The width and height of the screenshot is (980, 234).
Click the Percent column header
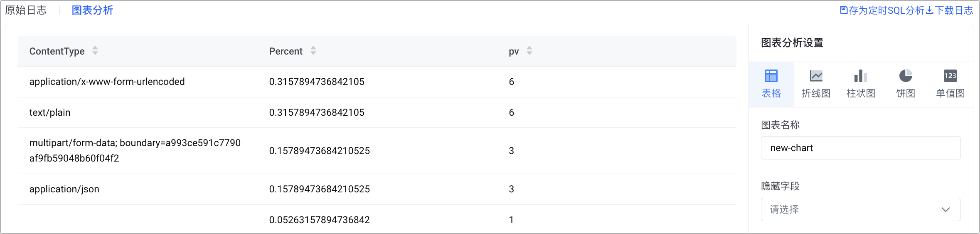(x=286, y=51)
